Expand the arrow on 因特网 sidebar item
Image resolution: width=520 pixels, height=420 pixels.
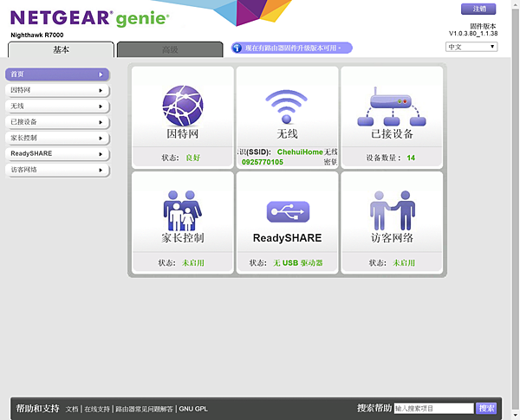point(101,91)
